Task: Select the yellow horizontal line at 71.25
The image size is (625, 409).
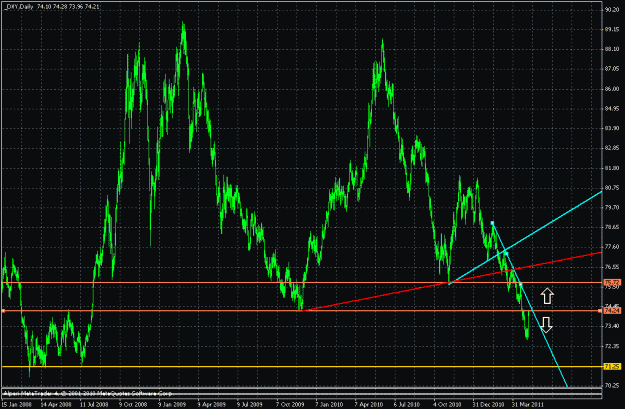Action: point(301,366)
